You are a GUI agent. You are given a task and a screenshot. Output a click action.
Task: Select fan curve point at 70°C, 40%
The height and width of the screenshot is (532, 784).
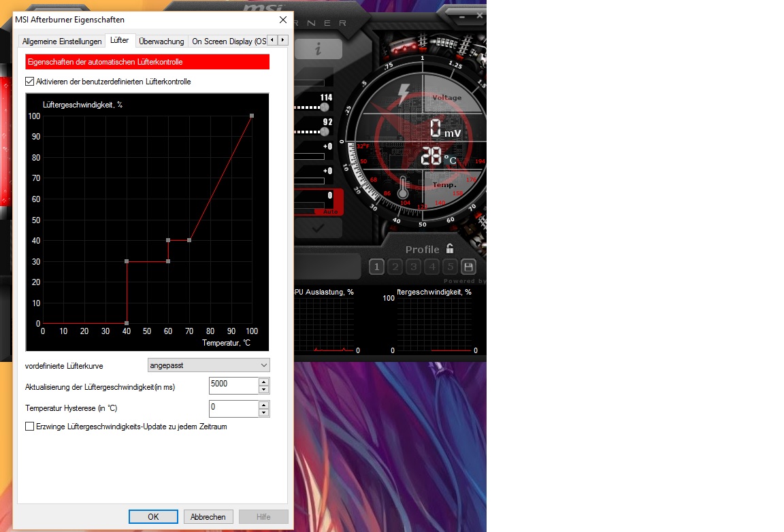(x=189, y=241)
